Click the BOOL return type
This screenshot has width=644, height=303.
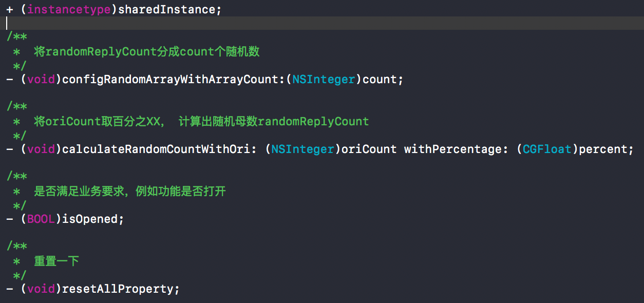pyautogui.click(x=41, y=219)
